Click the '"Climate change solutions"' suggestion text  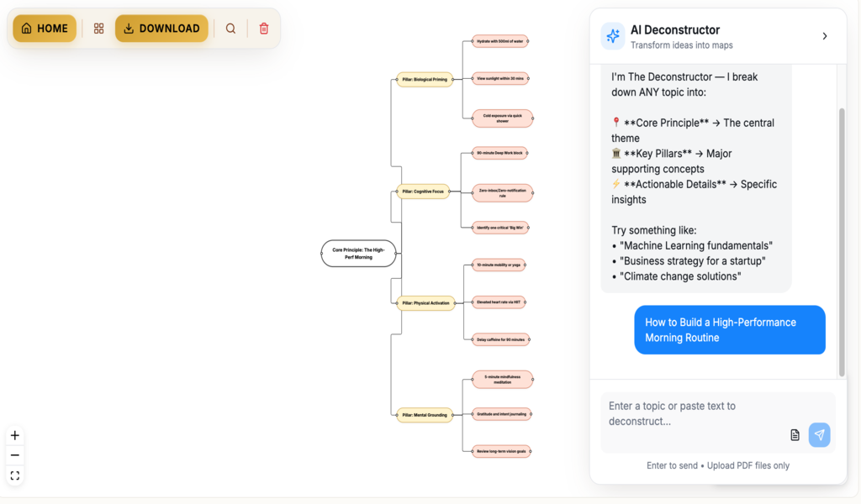click(x=680, y=276)
